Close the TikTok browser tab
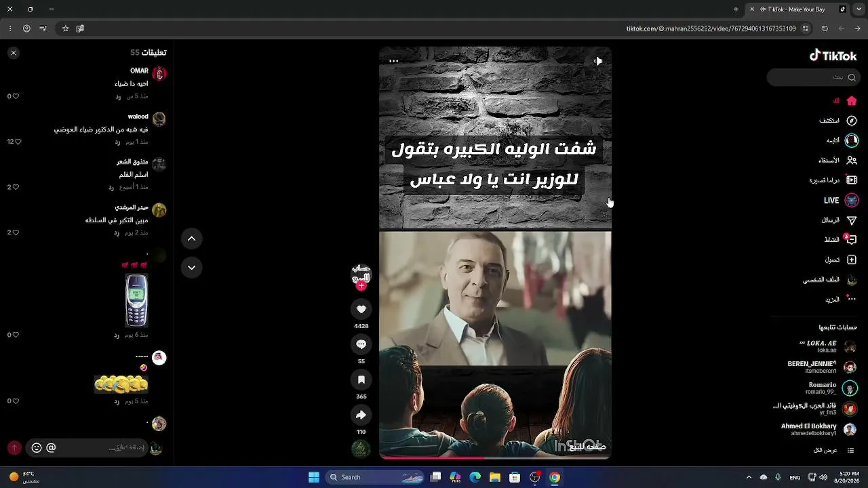This screenshot has height=488, width=868. coord(751,9)
